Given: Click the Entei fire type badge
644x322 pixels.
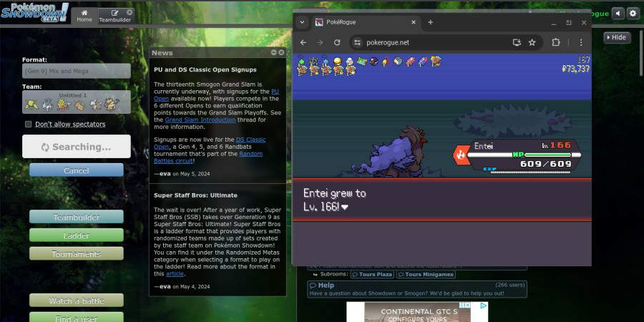Looking at the screenshot, I should 461,155.
